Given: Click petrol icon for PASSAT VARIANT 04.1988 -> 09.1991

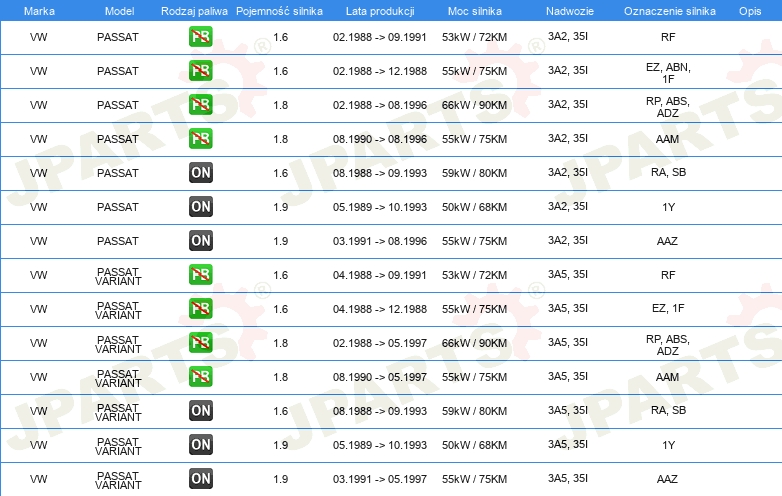Looking at the screenshot, I should click(200, 274).
